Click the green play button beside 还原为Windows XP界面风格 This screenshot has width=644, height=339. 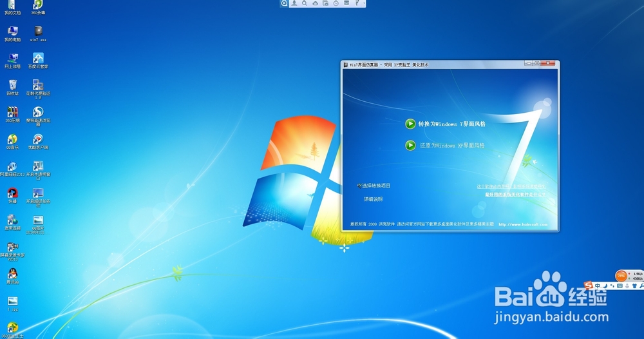pos(410,145)
